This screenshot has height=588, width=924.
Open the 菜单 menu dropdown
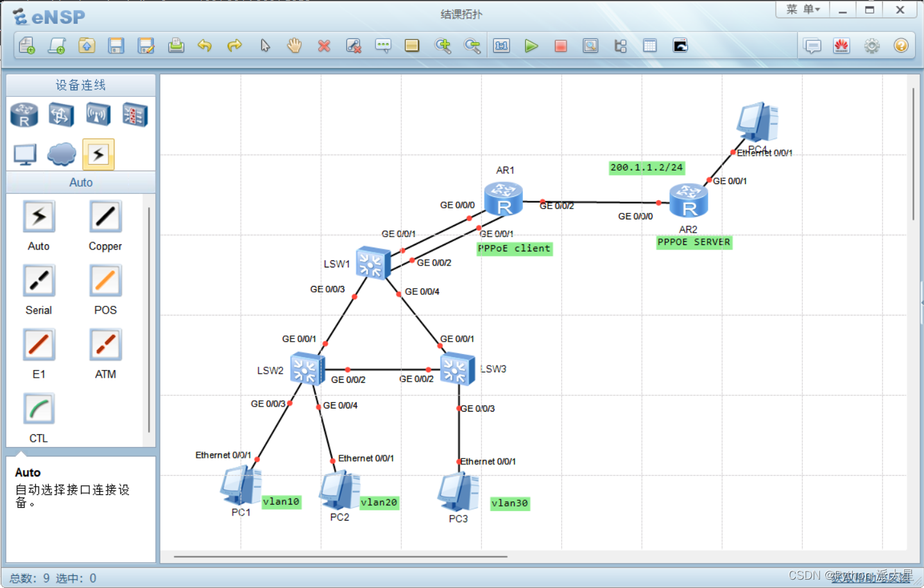803,10
